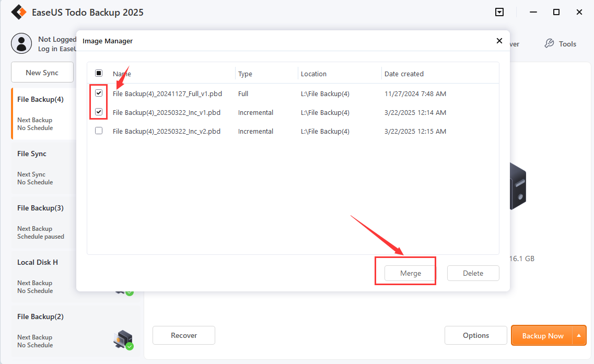Click the Delete button
Image resolution: width=594 pixels, height=364 pixels.
[473, 273]
